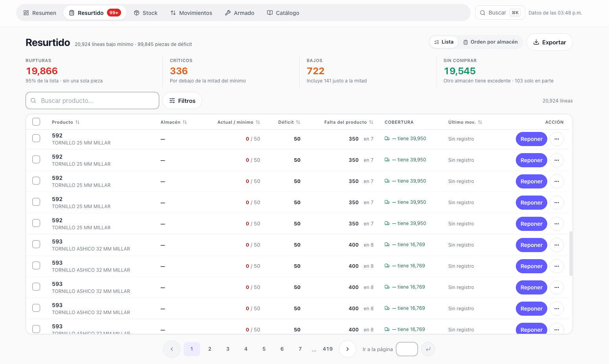609x364 pixels.
Task: Click the Bajos count 722
Action: [316, 71]
